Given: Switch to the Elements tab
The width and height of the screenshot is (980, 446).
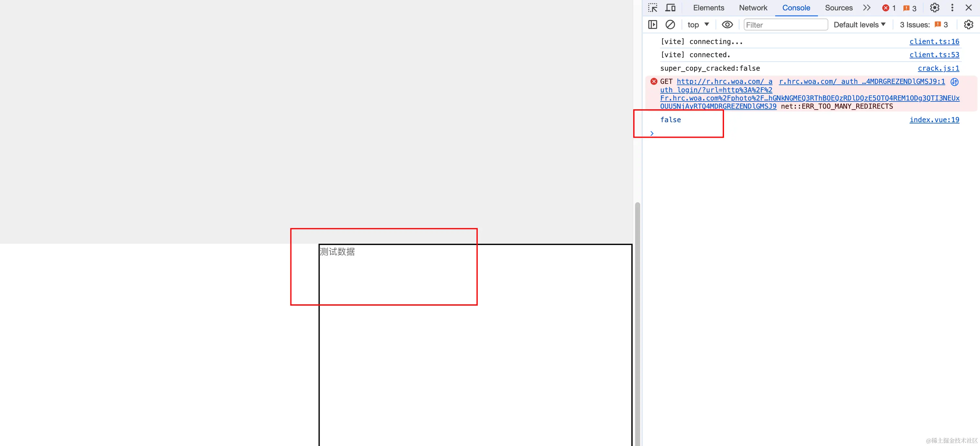Looking at the screenshot, I should tap(708, 7).
